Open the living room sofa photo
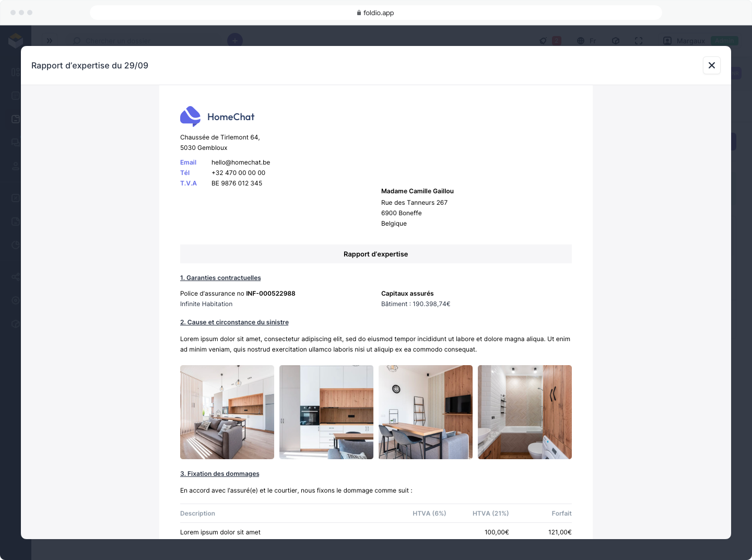 [227, 412]
